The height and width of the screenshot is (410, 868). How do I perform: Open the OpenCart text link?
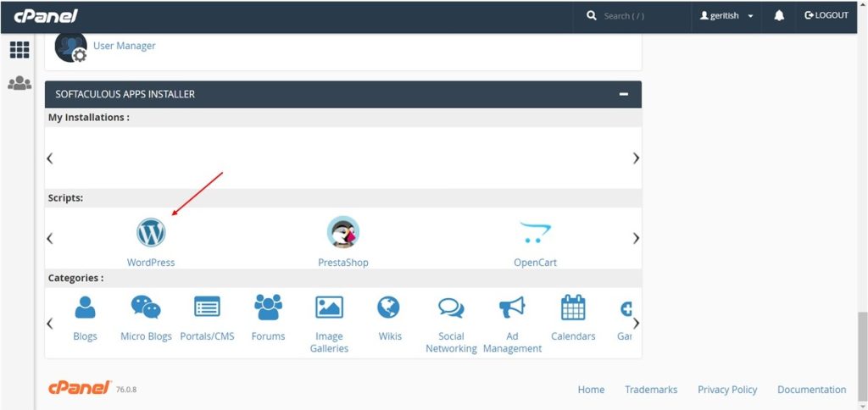point(536,263)
